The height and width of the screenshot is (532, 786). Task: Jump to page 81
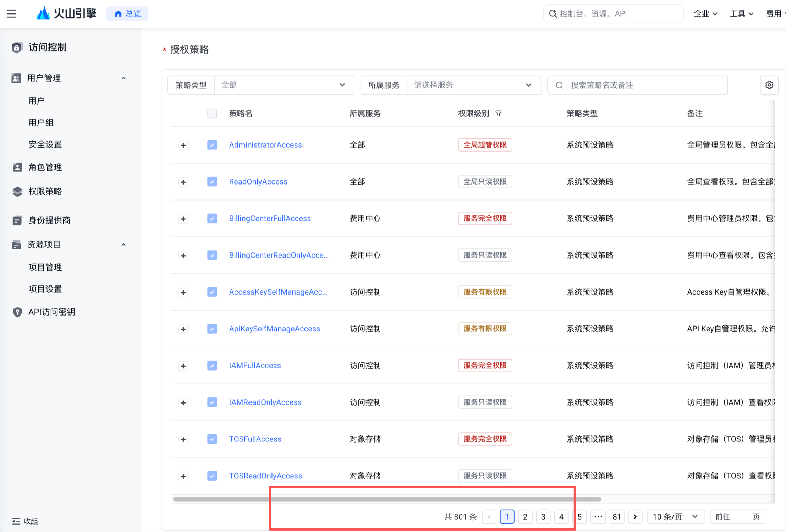(x=617, y=517)
